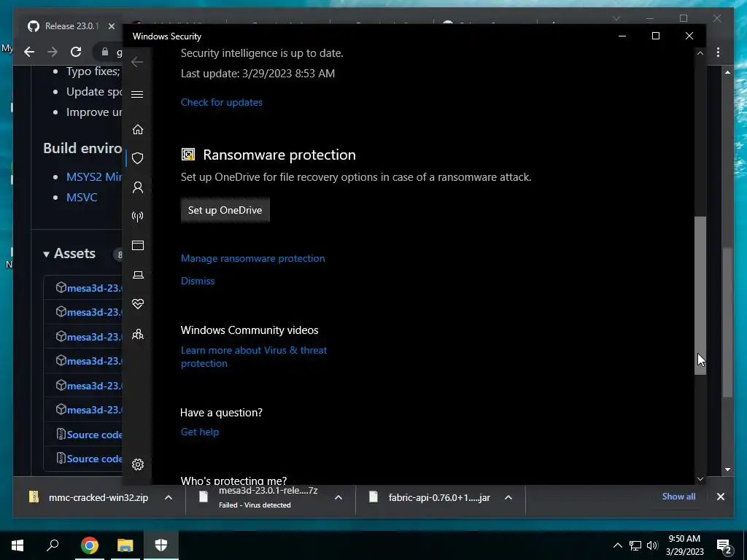This screenshot has height=560, width=747.
Task: Open the MSYS2 link on GitHub page
Action: [94, 176]
